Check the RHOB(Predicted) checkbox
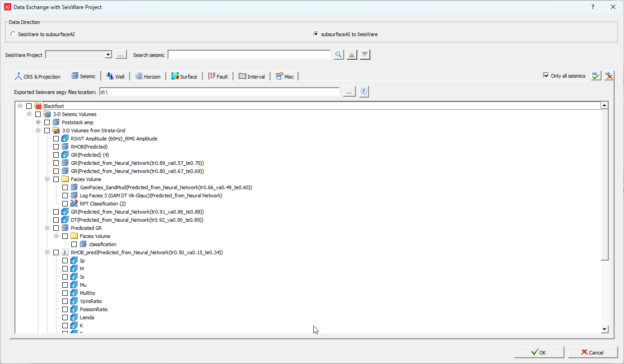624x364 pixels. (56, 147)
